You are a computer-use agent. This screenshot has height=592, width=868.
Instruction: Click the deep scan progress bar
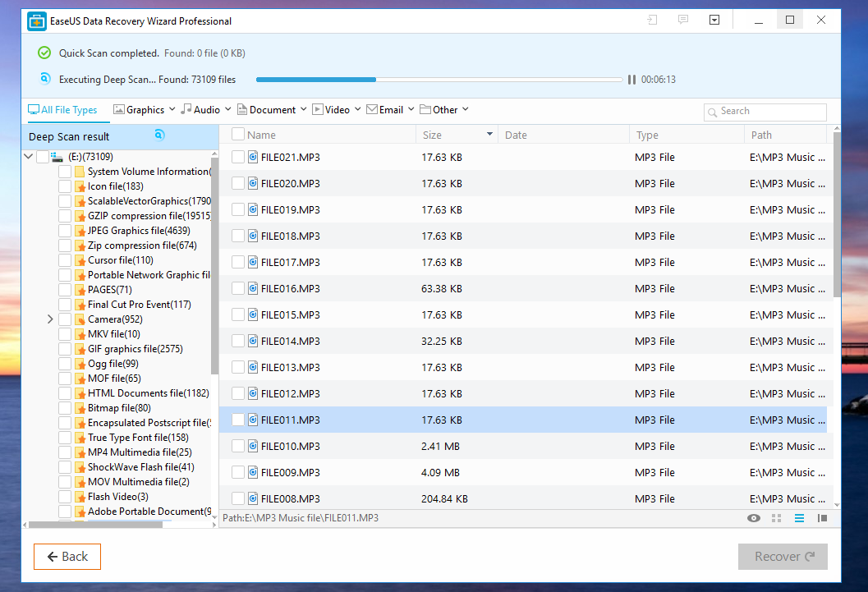click(x=439, y=80)
